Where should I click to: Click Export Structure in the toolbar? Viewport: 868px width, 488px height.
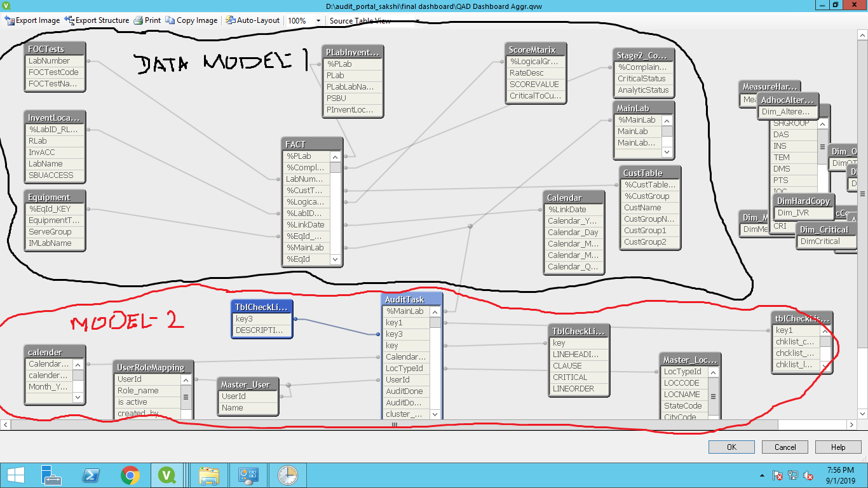tap(97, 20)
